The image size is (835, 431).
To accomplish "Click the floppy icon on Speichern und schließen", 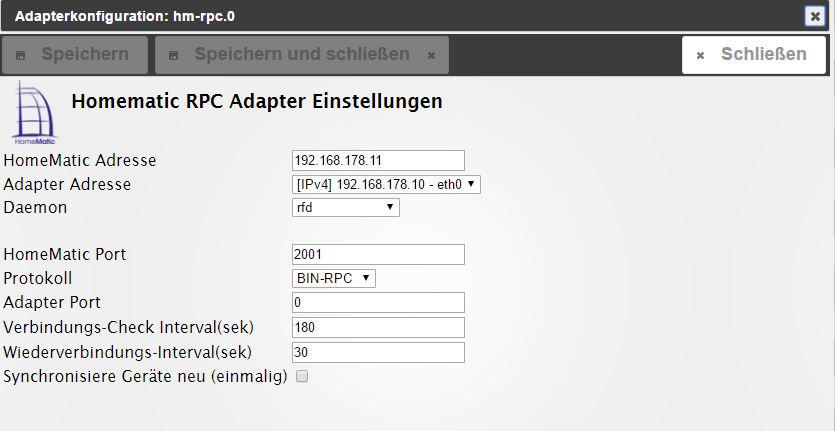I will (174, 55).
